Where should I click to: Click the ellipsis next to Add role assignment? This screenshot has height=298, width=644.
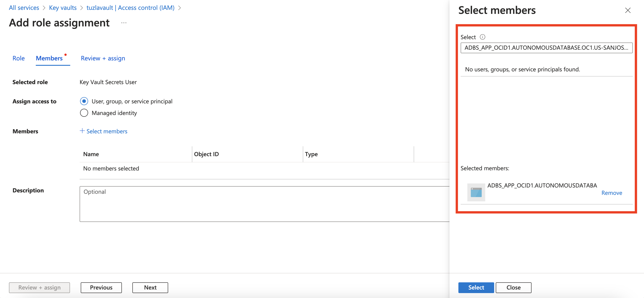[x=124, y=23]
